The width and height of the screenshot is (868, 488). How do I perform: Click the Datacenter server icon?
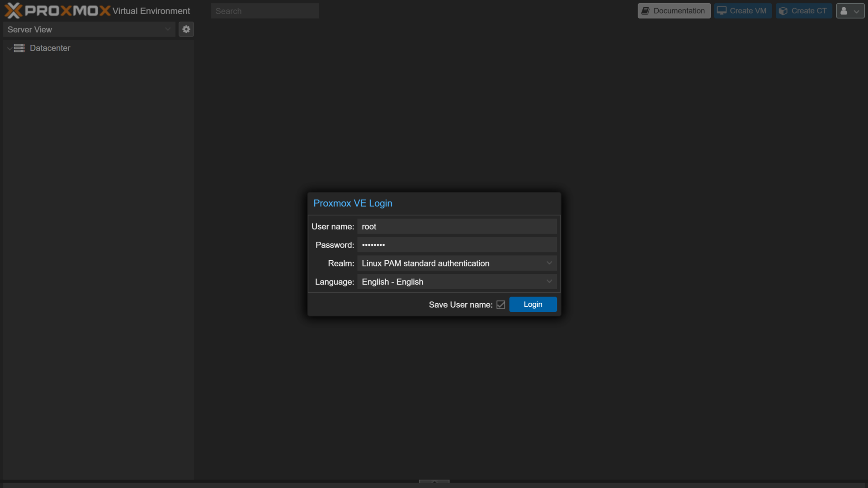pos(19,48)
